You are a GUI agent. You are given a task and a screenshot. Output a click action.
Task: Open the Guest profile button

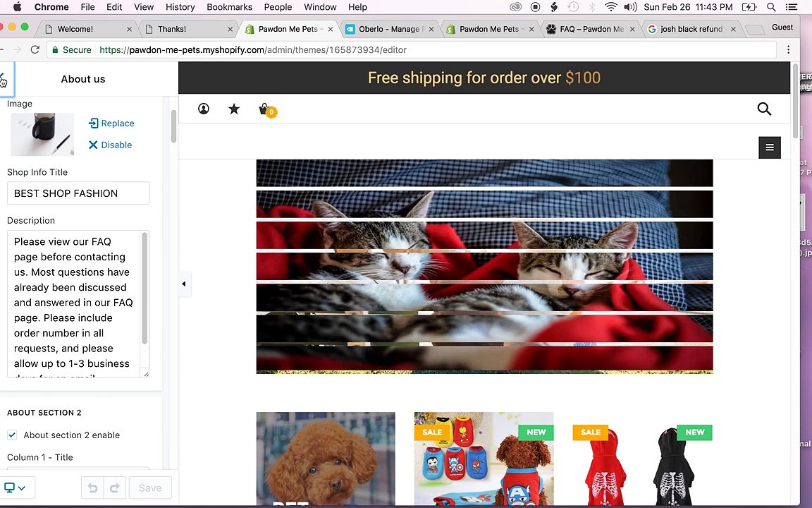tap(782, 28)
